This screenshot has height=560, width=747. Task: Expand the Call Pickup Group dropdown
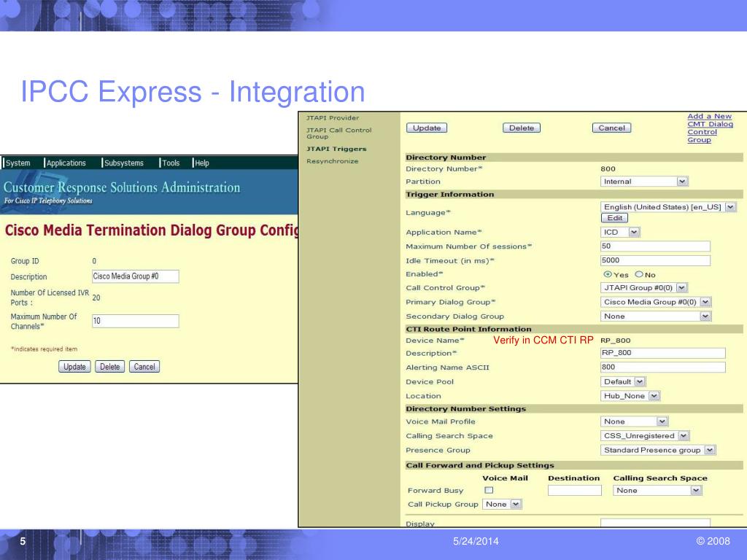502,505
